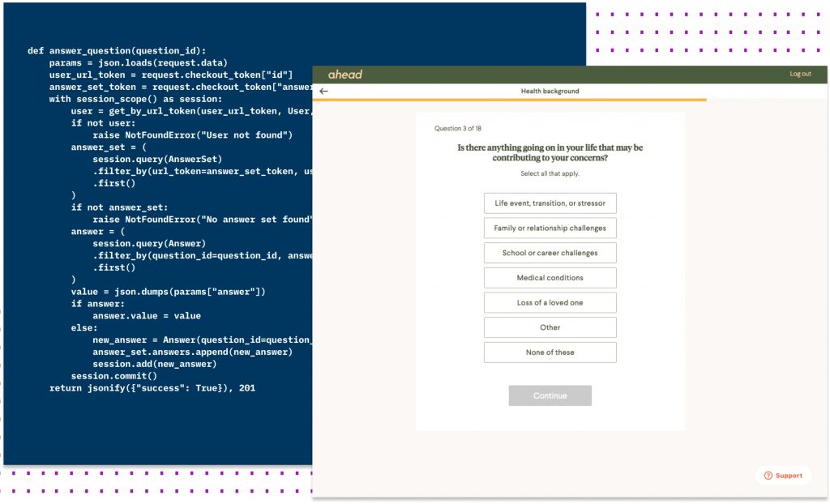Click user_url_token assignment code line
Viewport: 830px width, 504px height.
171,75
